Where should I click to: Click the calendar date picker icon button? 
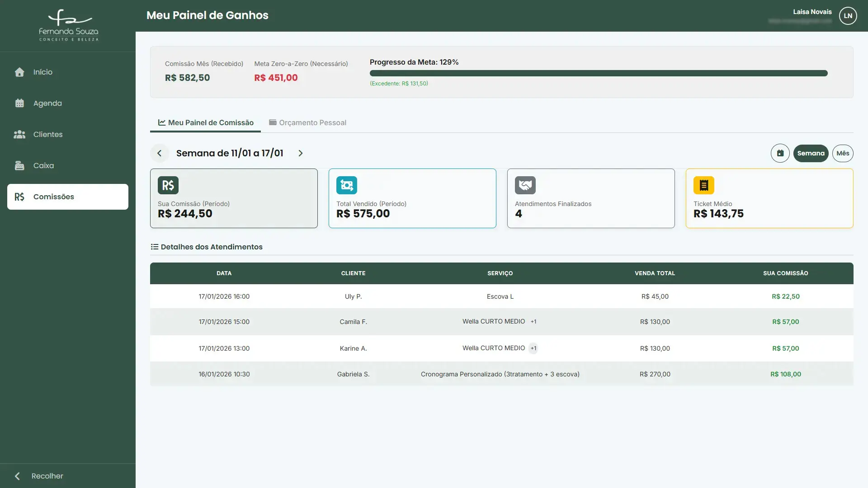click(x=780, y=153)
